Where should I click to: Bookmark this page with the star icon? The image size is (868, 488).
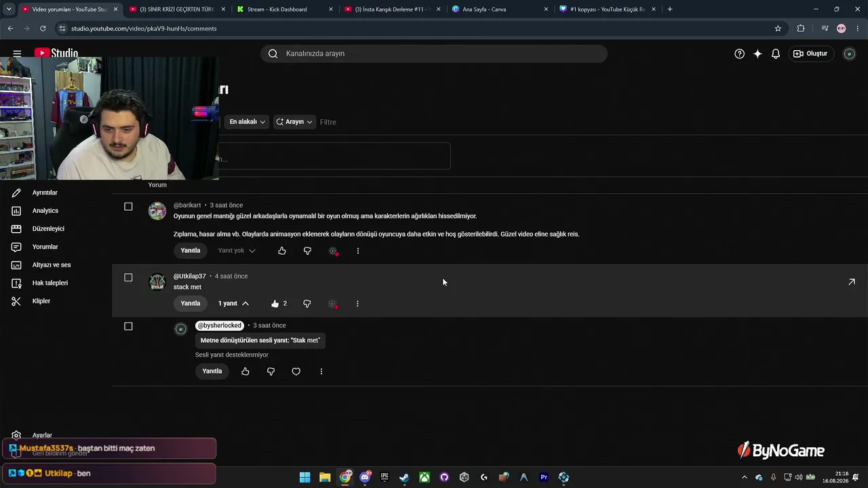click(778, 28)
